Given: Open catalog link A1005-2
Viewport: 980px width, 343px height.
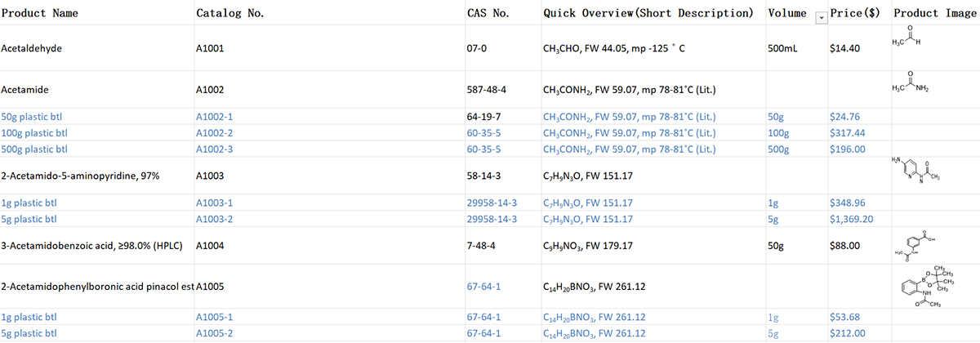Looking at the screenshot, I should (215, 333).
